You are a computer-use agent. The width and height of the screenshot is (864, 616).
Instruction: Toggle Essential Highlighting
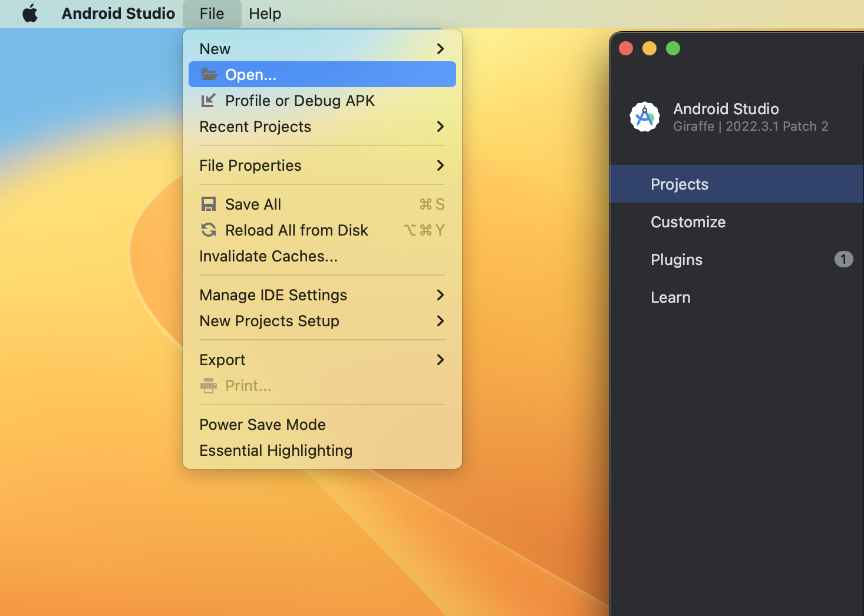point(276,451)
